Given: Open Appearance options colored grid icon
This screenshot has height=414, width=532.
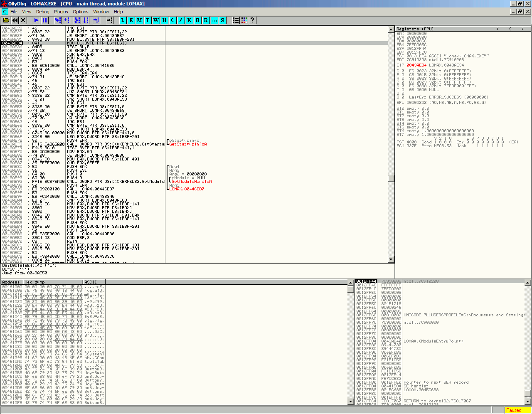Looking at the screenshot, I should (x=244, y=20).
